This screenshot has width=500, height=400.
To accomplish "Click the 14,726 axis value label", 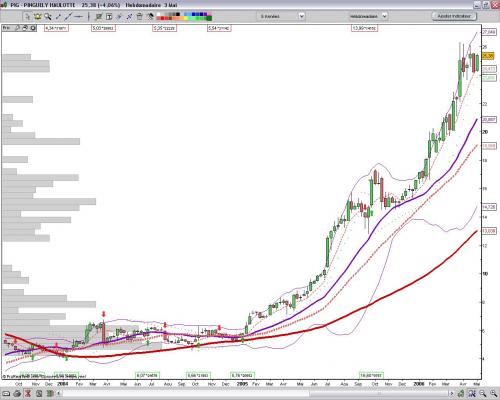I will (x=489, y=207).
